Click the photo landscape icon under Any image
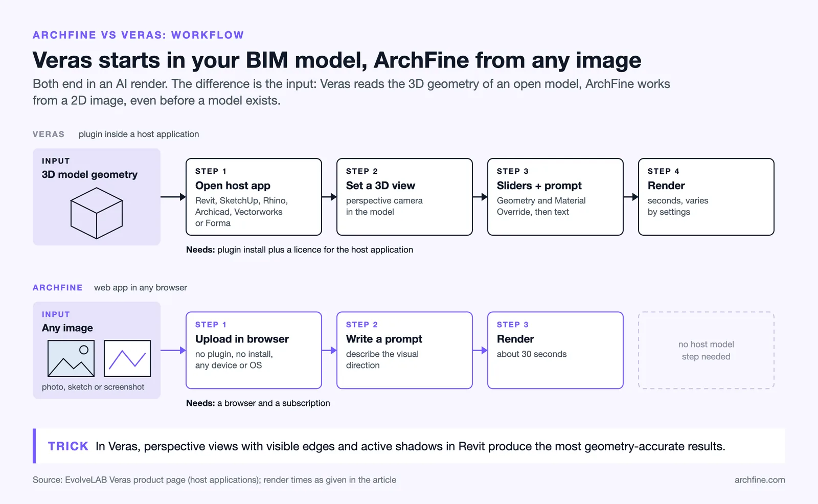This screenshot has height=504, width=818. pos(71,358)
